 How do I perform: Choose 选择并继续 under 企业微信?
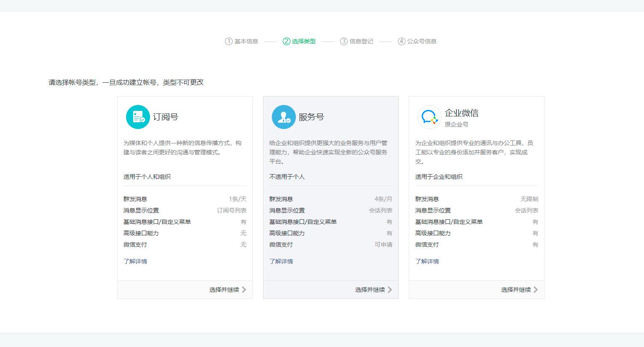[x=516, y=290]
